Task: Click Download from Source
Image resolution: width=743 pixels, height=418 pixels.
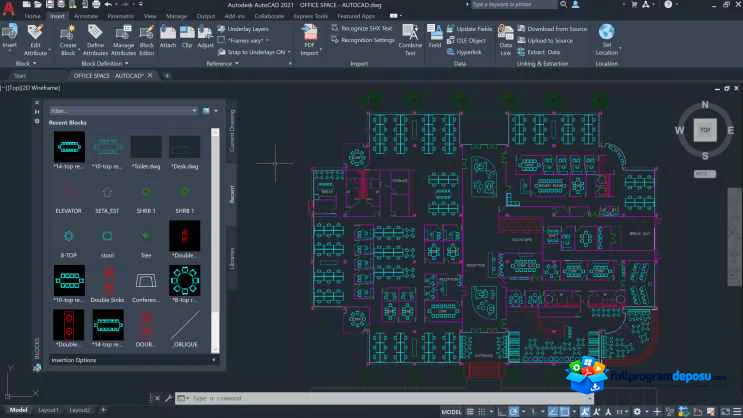Action: (x=552, y=29)
